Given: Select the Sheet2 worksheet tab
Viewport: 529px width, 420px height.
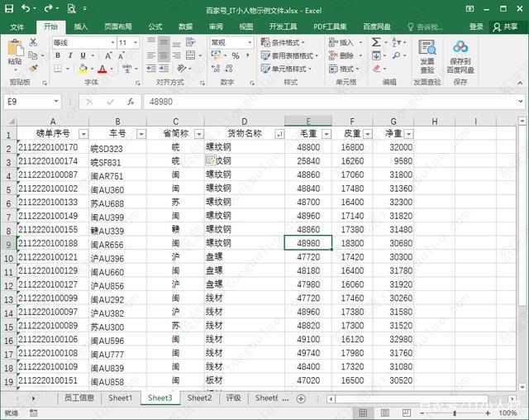Looking at the screenshot, I should pyautogui.click(x=199, y=398).
